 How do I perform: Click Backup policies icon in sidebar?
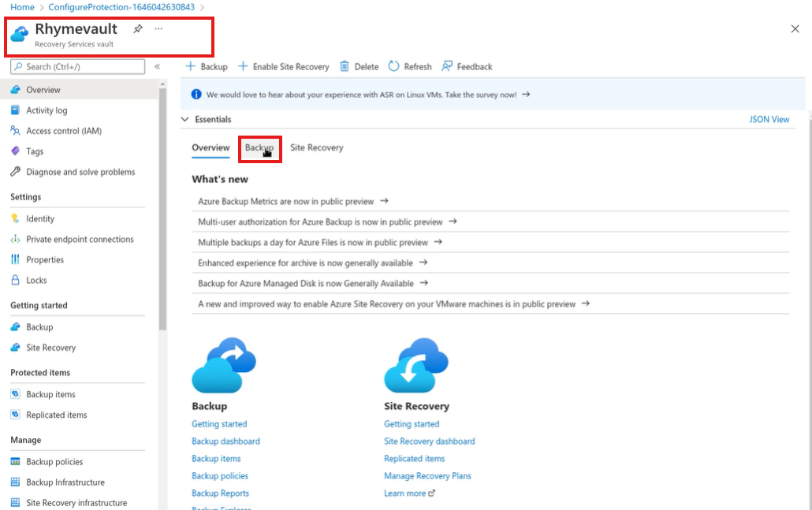[x=16, y=461]
